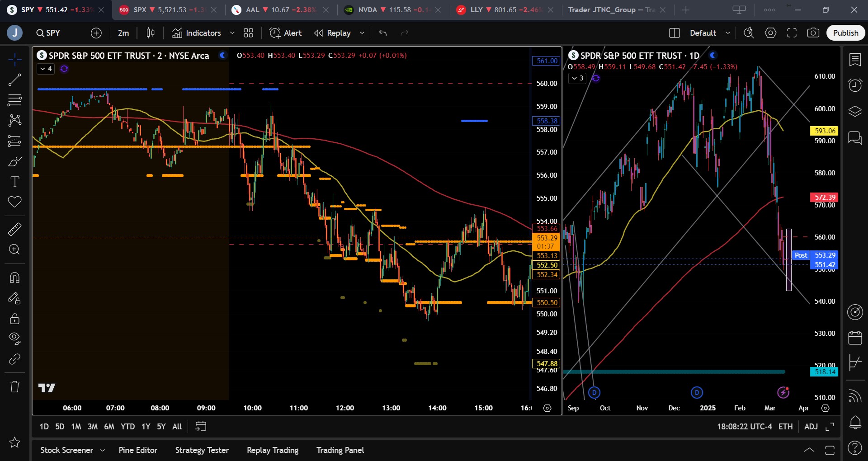Toggle stay in drawing mode
Viewport: 868px width, 461px height.
click(15, 298)
